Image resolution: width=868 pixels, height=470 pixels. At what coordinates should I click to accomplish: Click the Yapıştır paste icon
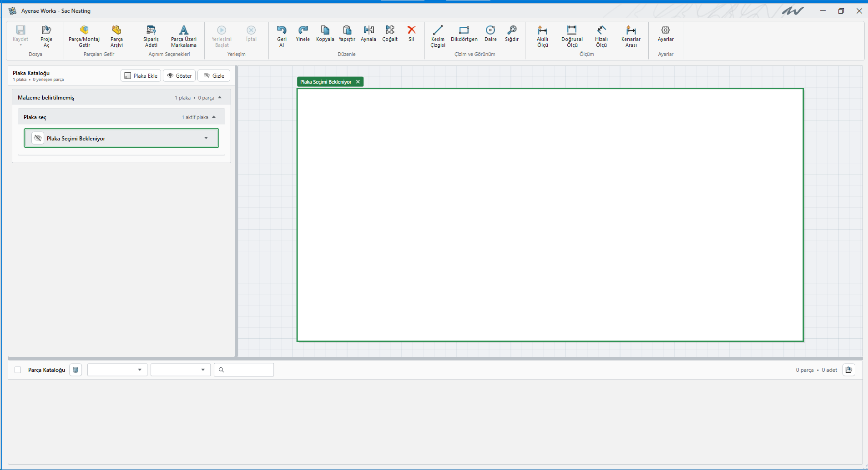pos(347,33)
